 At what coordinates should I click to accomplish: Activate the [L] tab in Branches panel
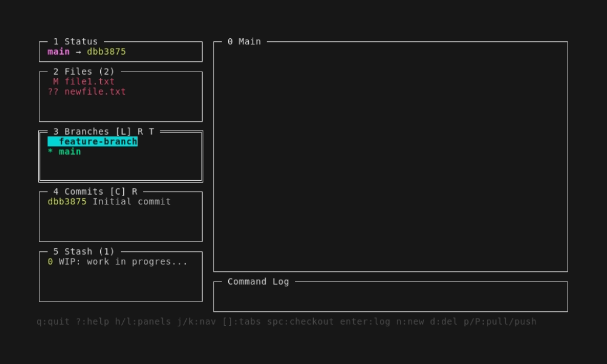[x=123, y=132]
